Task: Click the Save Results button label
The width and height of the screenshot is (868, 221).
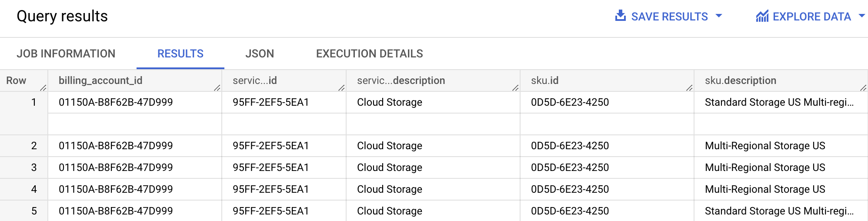Action: tap(669, 17)
